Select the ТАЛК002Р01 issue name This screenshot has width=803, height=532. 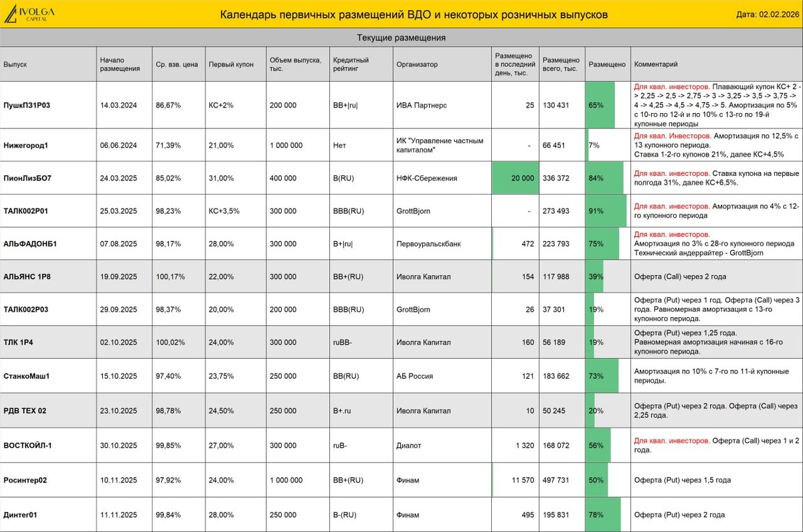point(26,211)
